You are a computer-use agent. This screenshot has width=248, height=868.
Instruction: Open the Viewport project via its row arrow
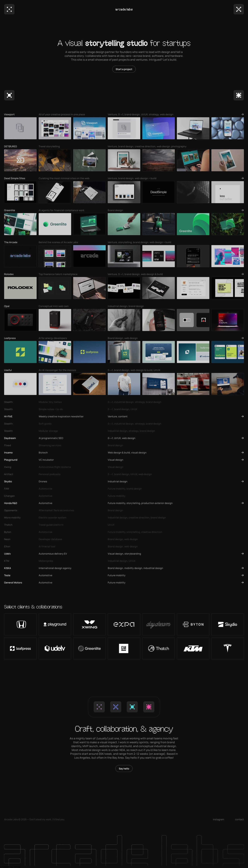pos(242,115)
